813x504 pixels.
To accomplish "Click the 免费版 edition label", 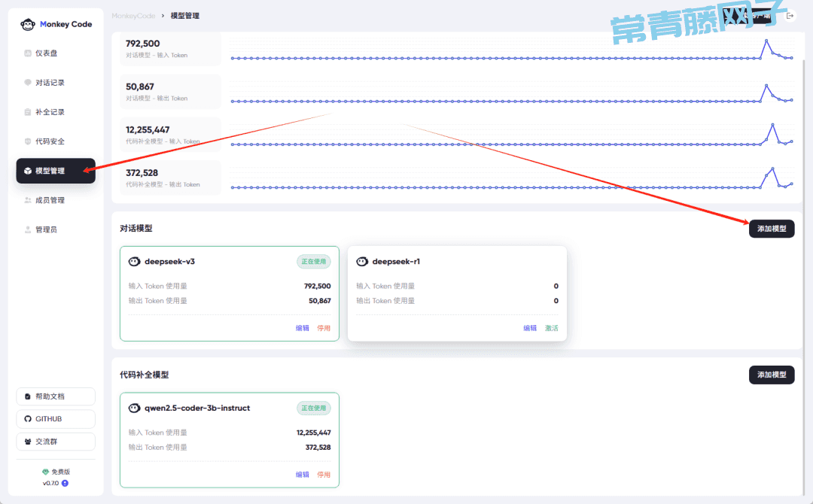I will [x=61, y=472].
